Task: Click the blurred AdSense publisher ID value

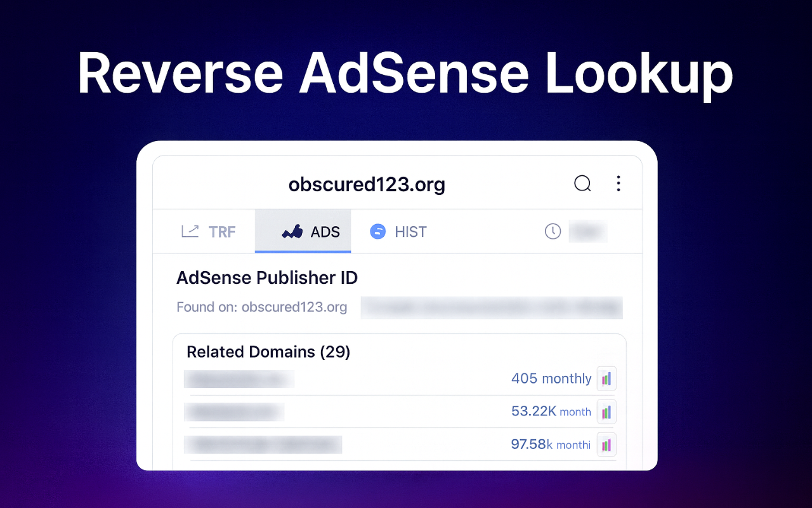Action: click(492, 307)
